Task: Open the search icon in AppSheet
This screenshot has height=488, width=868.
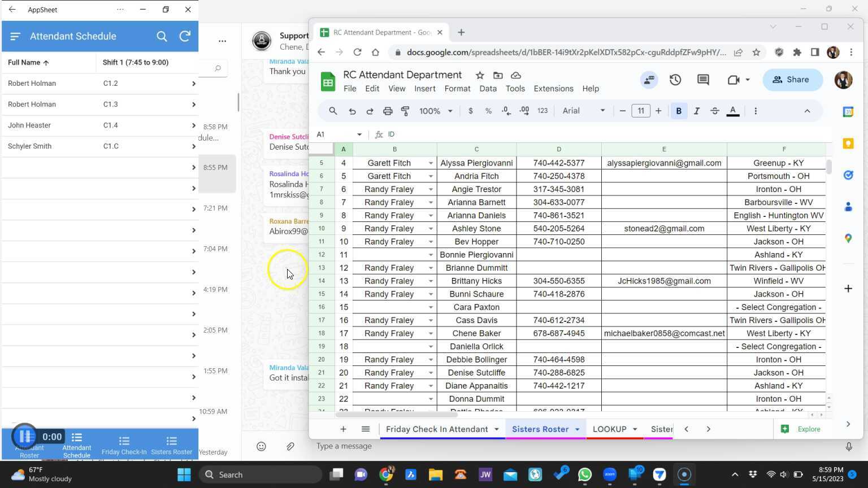Action: point(162,36)
